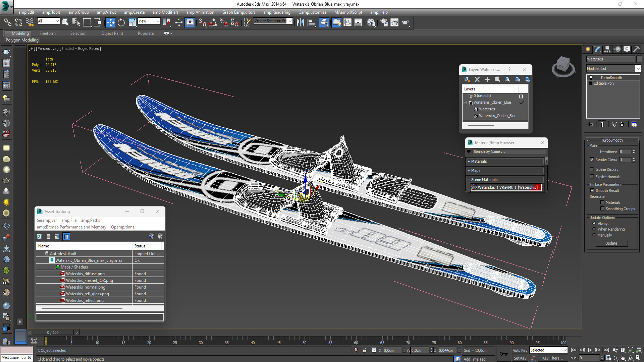644x362 pixels.
Task: Click the time slider 0 / 100 handle
Action: tap(53, 333)
